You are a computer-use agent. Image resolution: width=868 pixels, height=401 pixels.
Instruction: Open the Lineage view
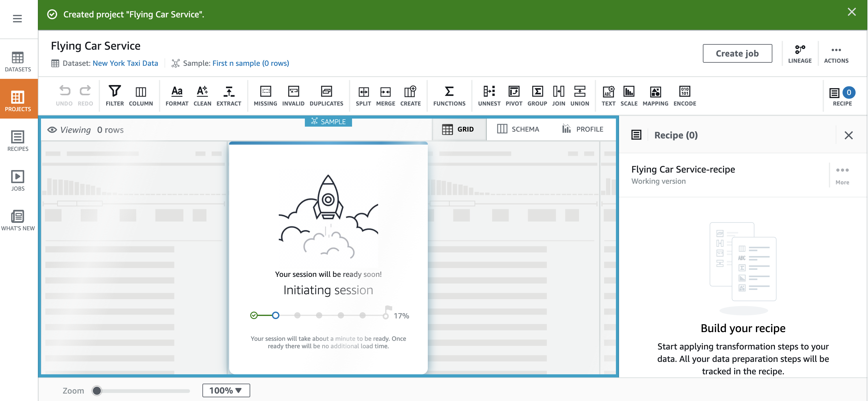pyautogui.click(x=800, y=54)
